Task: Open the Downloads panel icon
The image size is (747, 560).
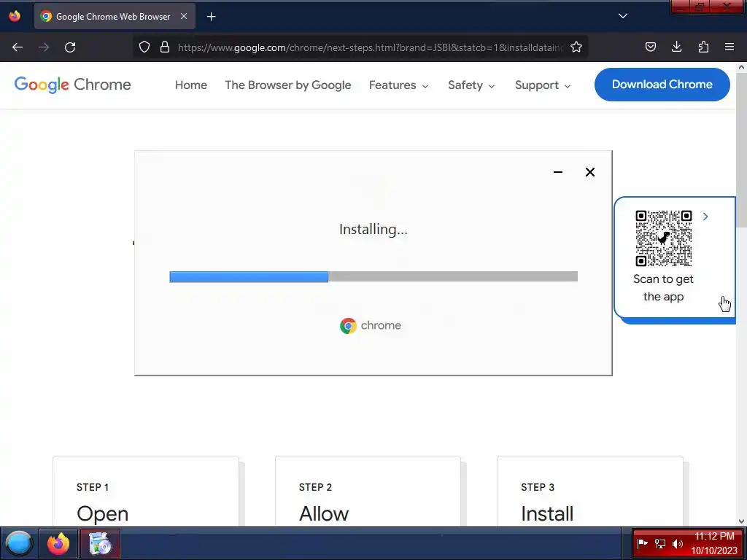Action: click(676, 47)
